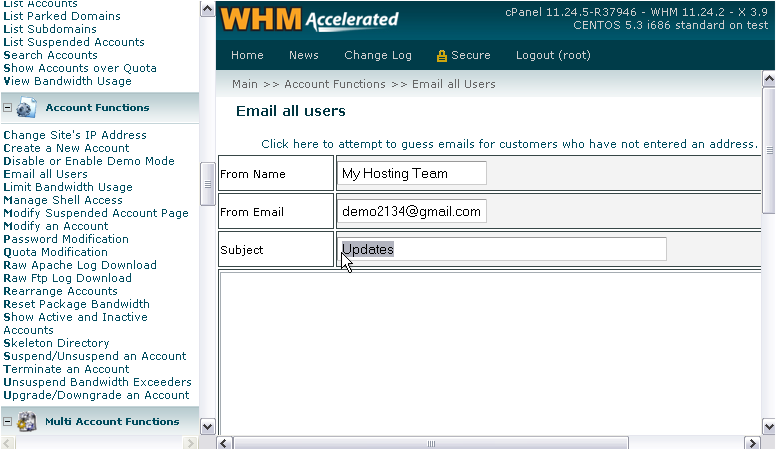This screenshot has width=776, height=450.
Task: Click the sidebar horizontal scroll left arrow
Action: click(x=8, y=443)
